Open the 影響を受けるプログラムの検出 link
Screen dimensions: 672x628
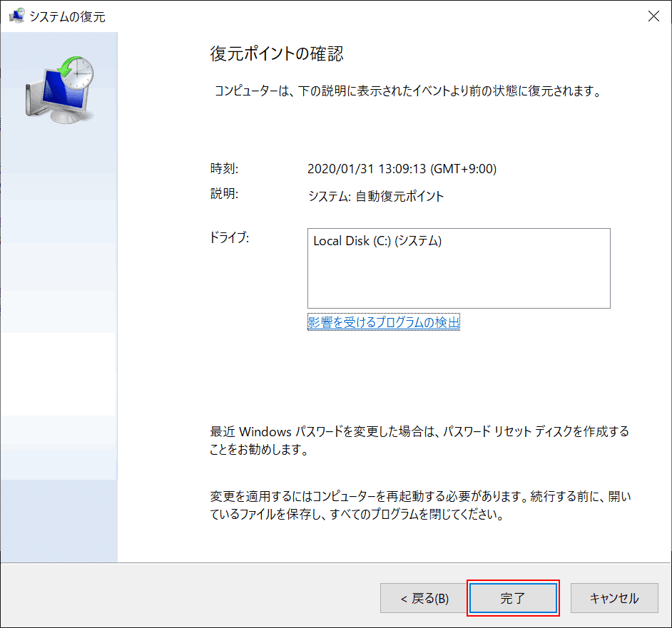[x=384, y=322]
